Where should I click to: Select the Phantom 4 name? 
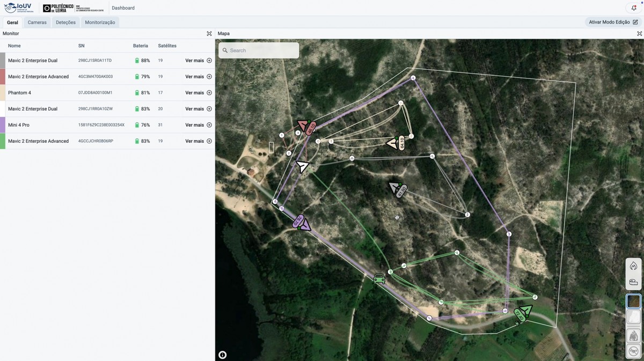(x=19, y=93)
